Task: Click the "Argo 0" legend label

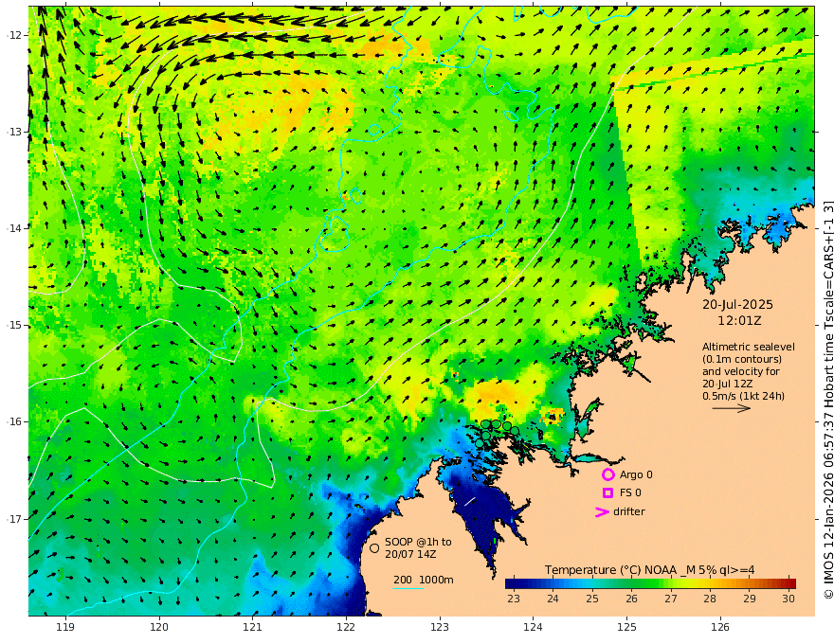Action: click(x=636, y=474)
